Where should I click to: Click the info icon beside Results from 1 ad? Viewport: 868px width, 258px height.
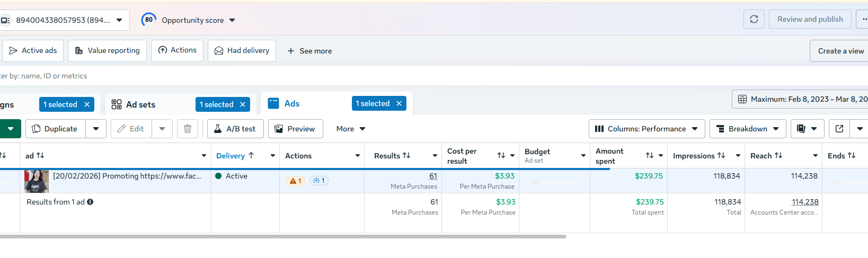90,202
